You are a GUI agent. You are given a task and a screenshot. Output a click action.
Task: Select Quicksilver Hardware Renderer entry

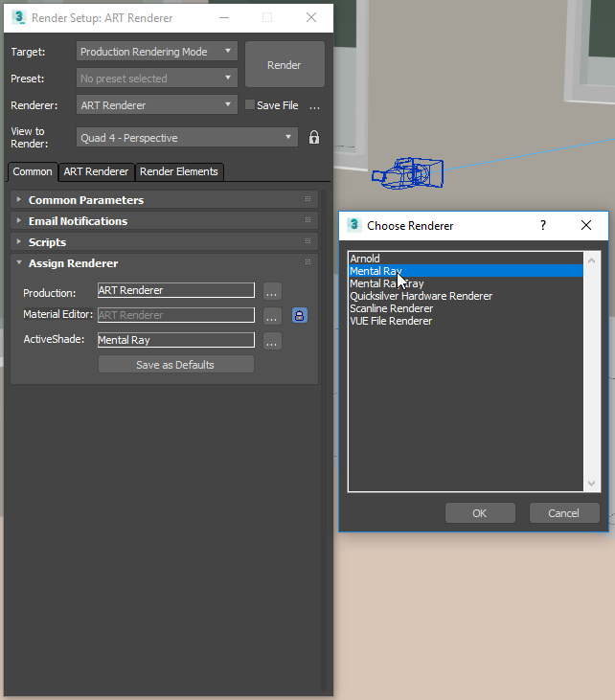point(466,296)
